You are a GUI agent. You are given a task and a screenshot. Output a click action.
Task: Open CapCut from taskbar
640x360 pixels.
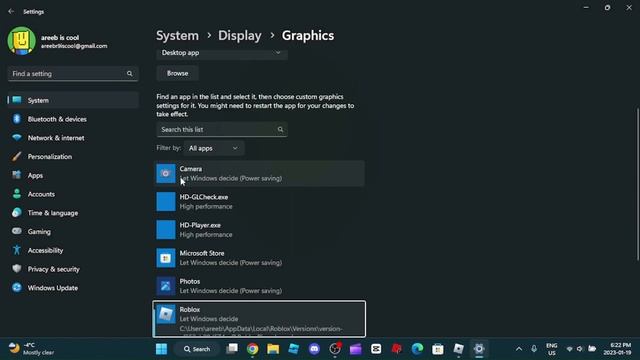click(376, 349)
